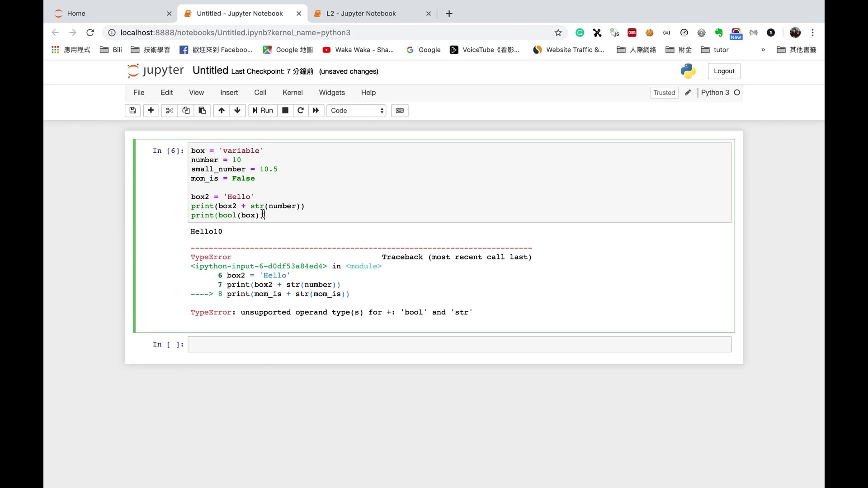Viewport: 868px width, 488px height.
Task: Open the command palette keyboard icon
Action: point(400,110)
